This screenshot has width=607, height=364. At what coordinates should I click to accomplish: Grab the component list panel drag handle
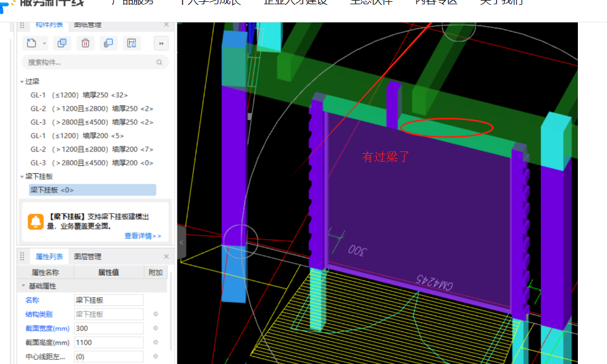(22, 25)
